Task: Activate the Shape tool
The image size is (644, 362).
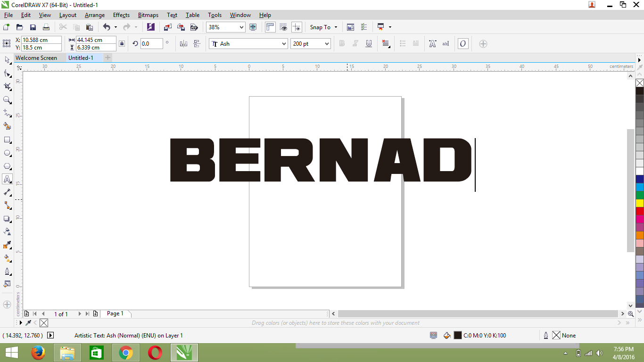Action: (x=7, y=73)
